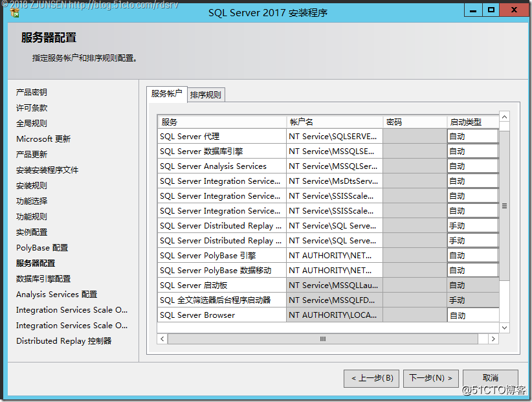Click the horizontal scrollbar thumb
Image resolution: width=532 pixels, height=402 pixels.
tap(323, 339)
